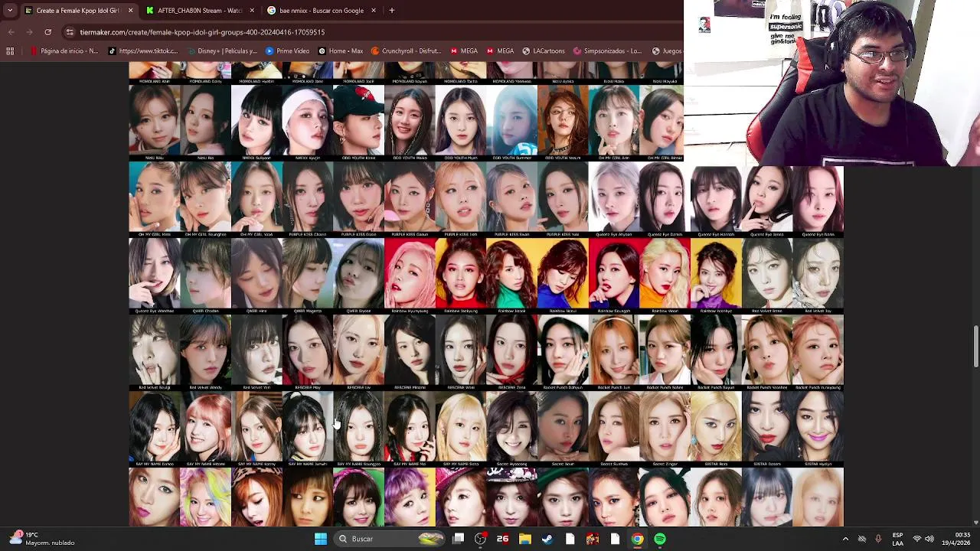Open the ESP LAA language selector
Viewport: 980px width, 551px height.
tap(897, 539)
